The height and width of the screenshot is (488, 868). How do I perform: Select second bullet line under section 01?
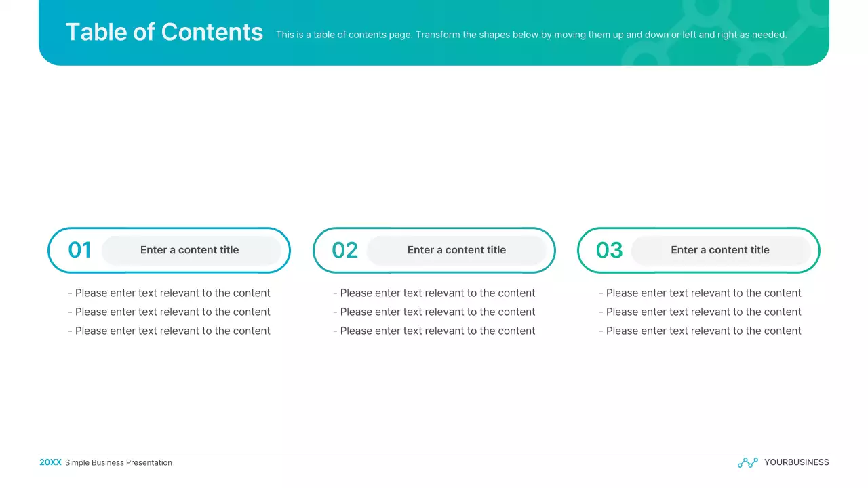pyautogui.click(x=170, y=312)
